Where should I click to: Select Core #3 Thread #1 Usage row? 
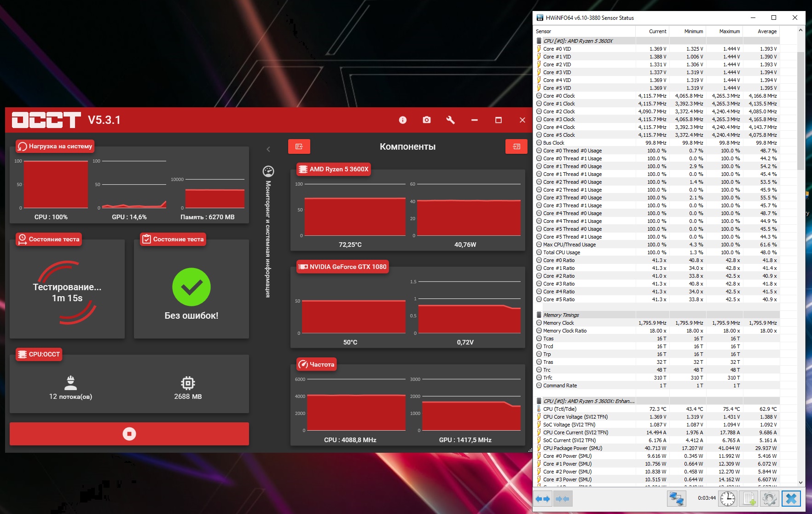(x=657, y=205)
